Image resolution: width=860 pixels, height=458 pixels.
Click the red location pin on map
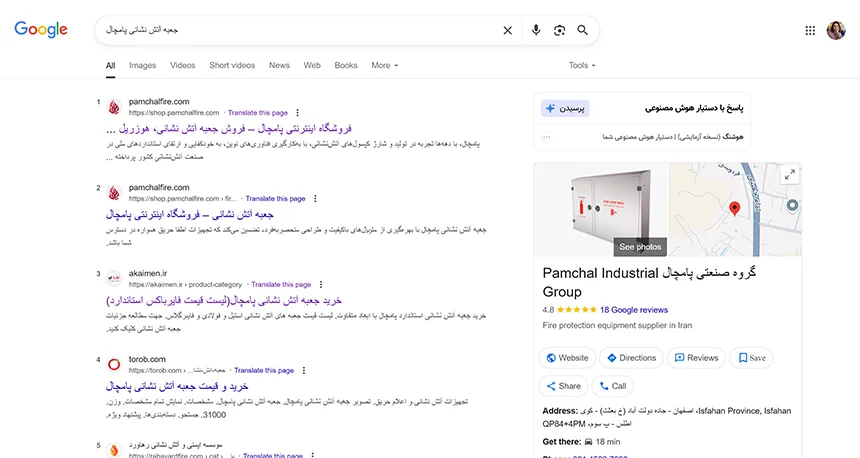point(734,208)
